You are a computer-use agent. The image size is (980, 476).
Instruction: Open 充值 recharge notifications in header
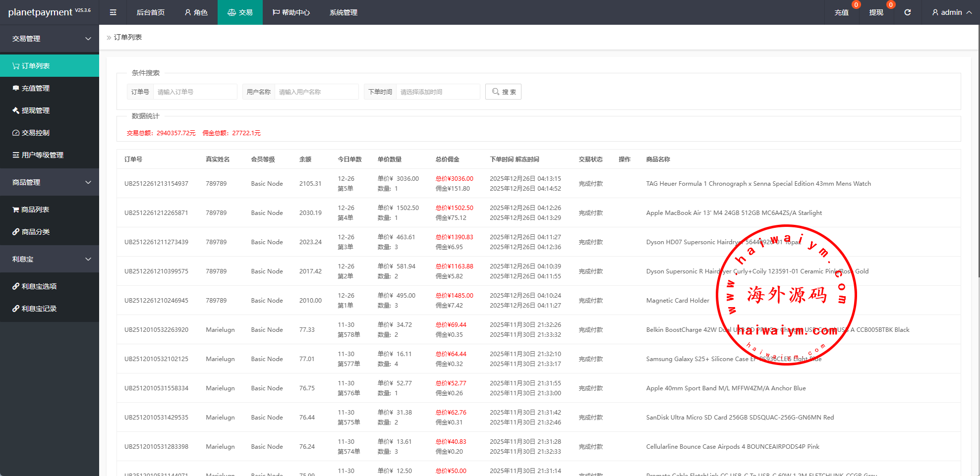point(841,12)
